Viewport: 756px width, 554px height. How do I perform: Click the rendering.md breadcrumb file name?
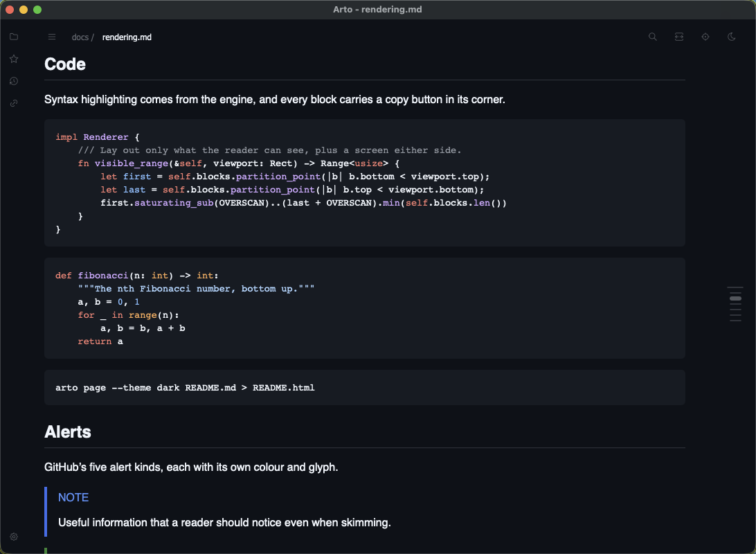[x=127, y=37]
